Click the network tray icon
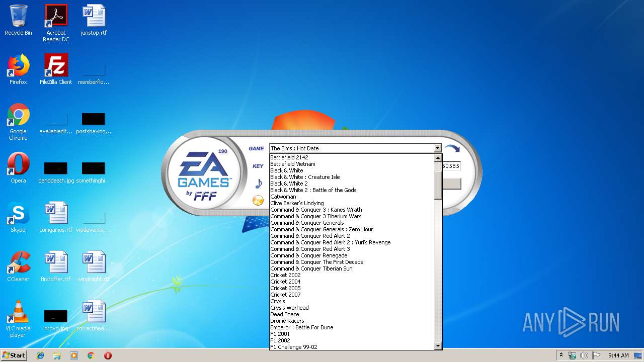The width and height of the screenshot is (644, 362). click(572, 355)
